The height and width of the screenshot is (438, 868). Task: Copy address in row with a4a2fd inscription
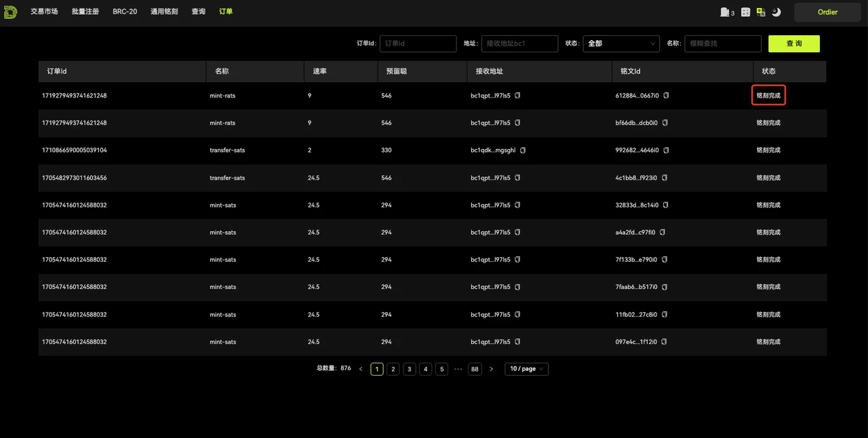click(x=517, y=232)
